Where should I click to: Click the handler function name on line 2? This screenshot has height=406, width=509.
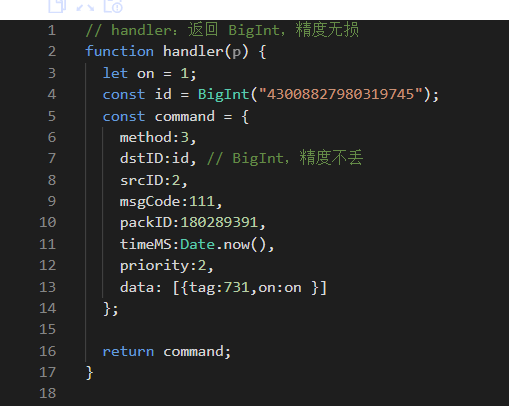pos(193,52)
